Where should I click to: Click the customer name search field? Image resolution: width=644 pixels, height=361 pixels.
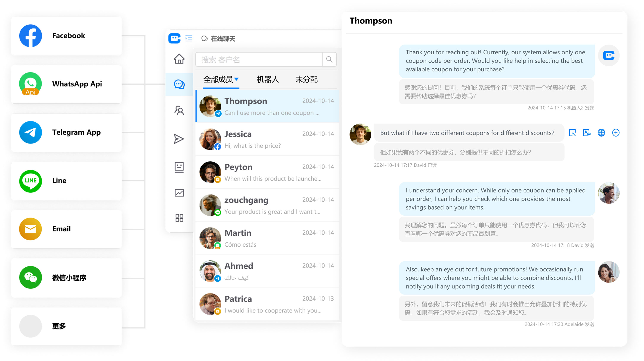click(x=259, y=60)
